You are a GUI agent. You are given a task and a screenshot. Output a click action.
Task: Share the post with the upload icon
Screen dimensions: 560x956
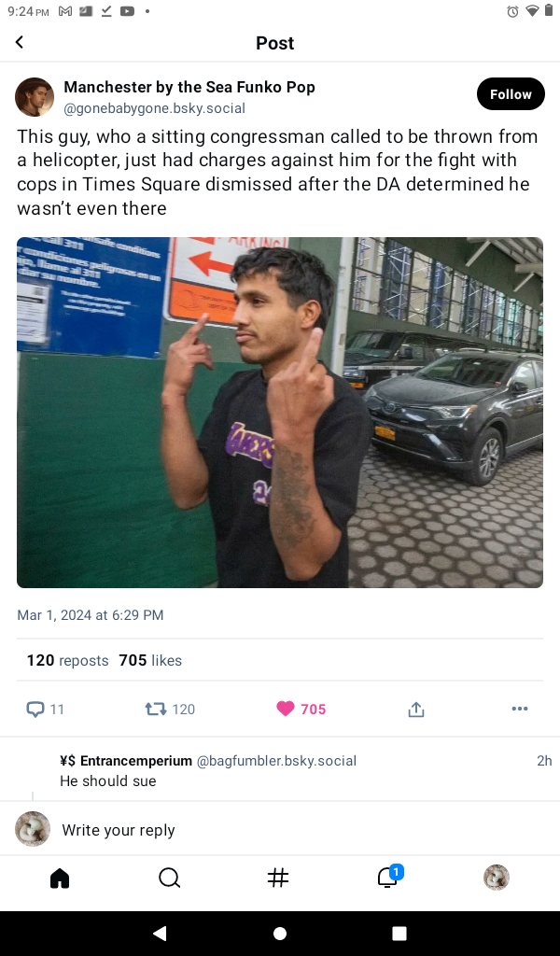click(x=416, y=710)
